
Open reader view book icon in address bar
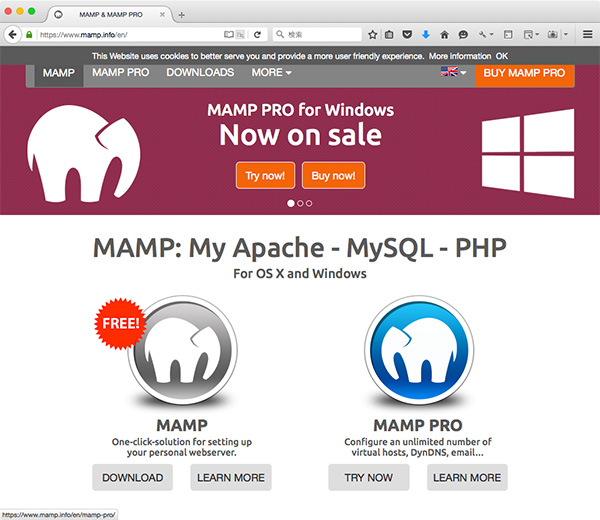[x=228, y=35]
